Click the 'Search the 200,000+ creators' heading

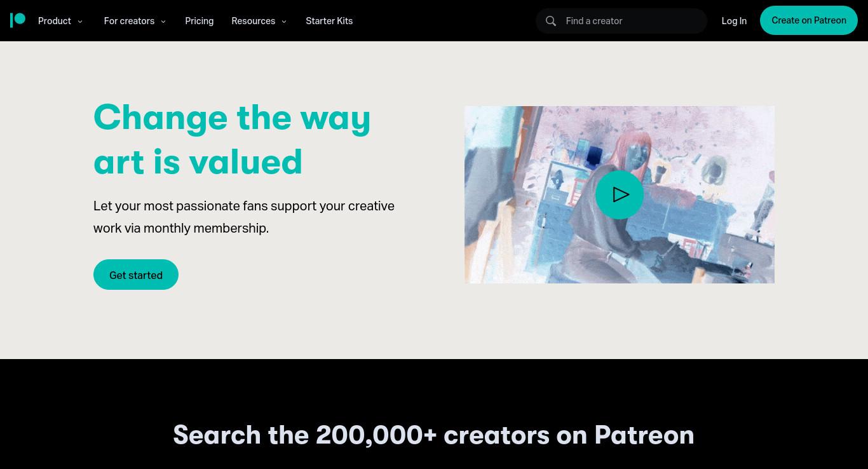433,435
